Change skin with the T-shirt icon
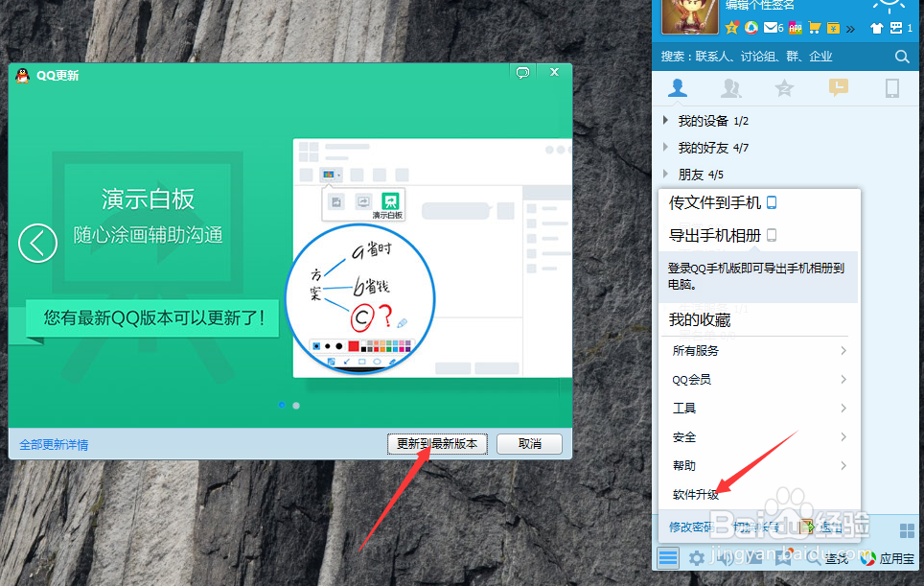Screen dimensions: 924x586 [877, 28]
